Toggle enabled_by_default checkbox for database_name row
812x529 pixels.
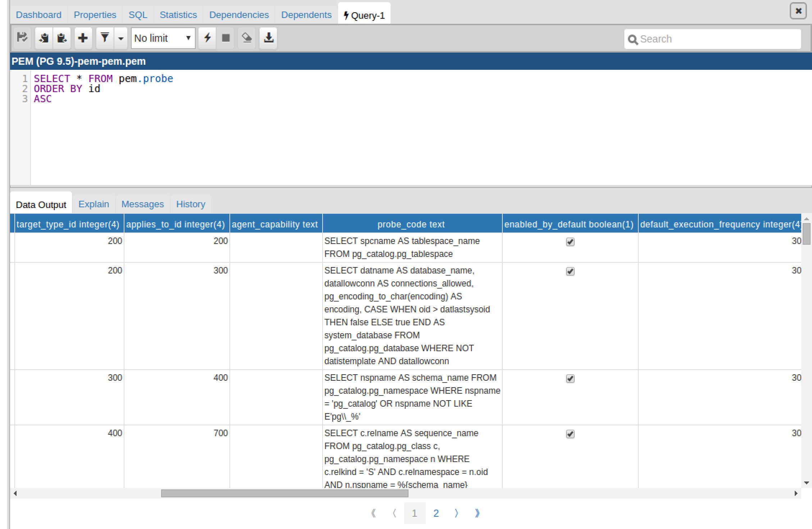570,271
